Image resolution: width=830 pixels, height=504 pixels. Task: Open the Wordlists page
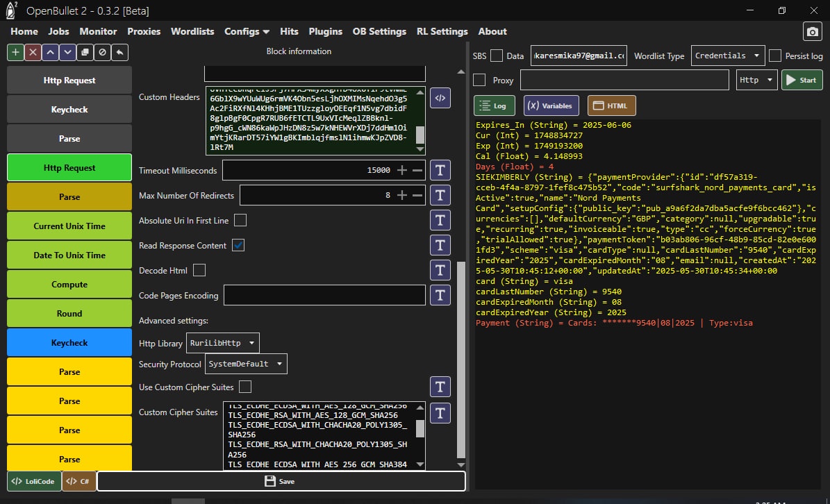tap(192, 32)
